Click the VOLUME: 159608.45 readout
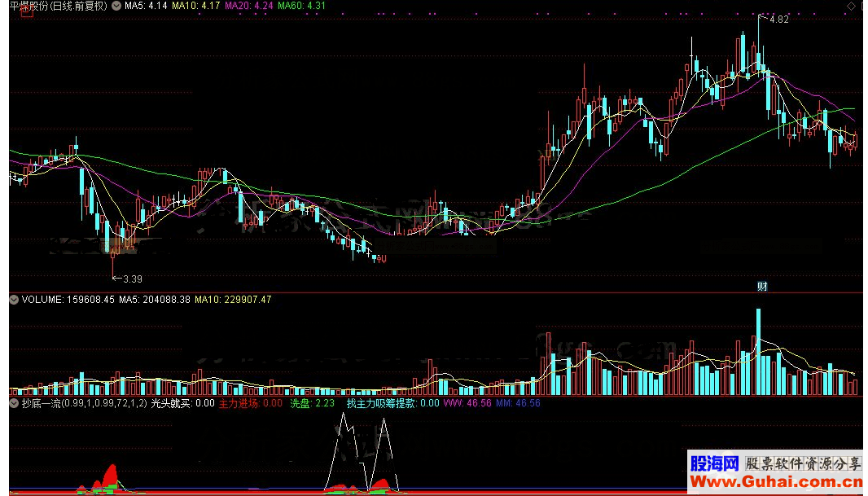This screenshot has height=496, width=868. click(x=68, y=300)
